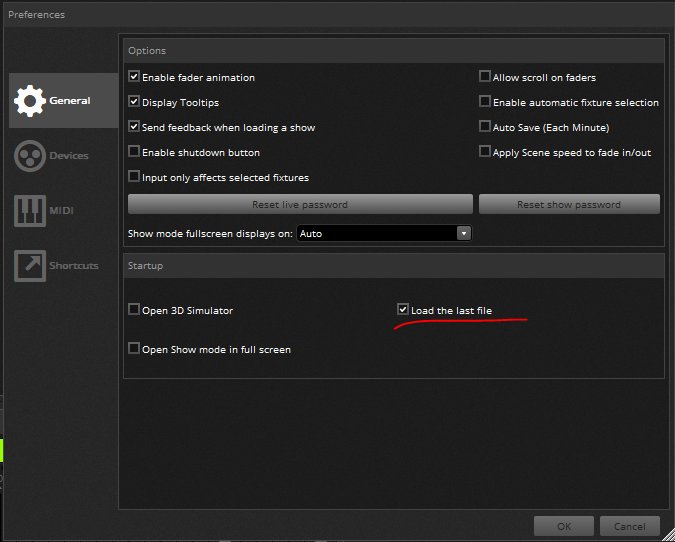
Task: Check Open 3D Simulator at startup
Action: (x=134, y=310)
